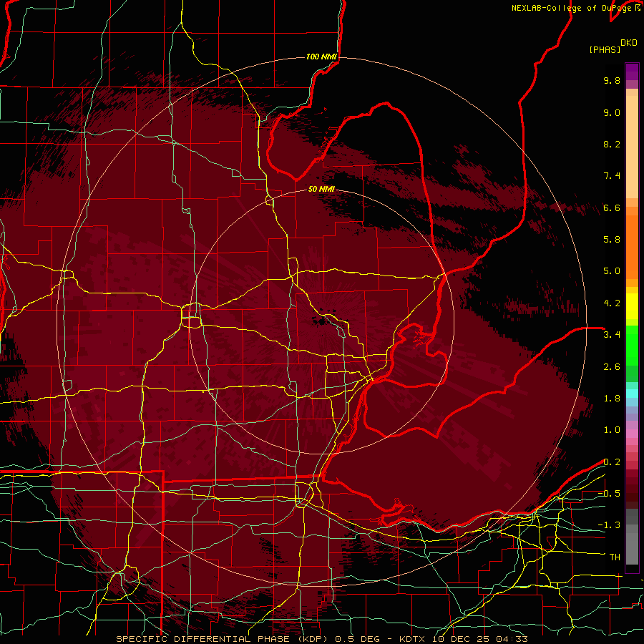The width and height of the screenshot is (644, 644).
Task: Click the 8.2 value on the scale
Action: click(612, 144)
